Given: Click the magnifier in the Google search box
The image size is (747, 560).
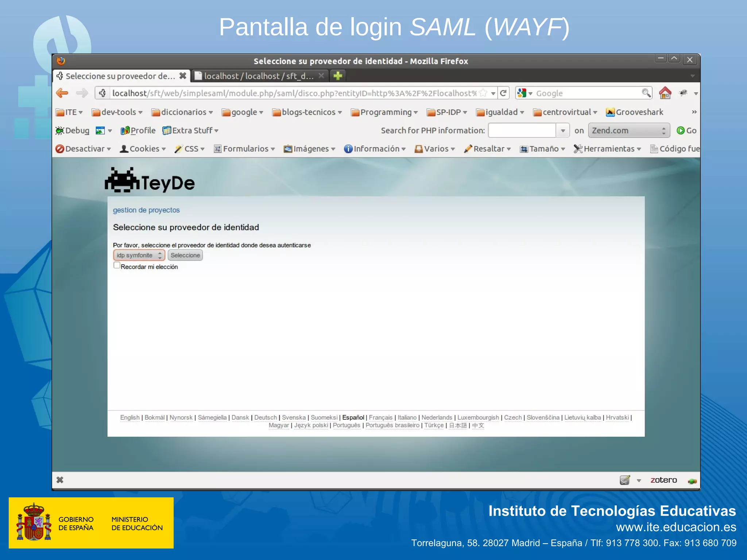Looking at the screenshot, I should point(646,93).
